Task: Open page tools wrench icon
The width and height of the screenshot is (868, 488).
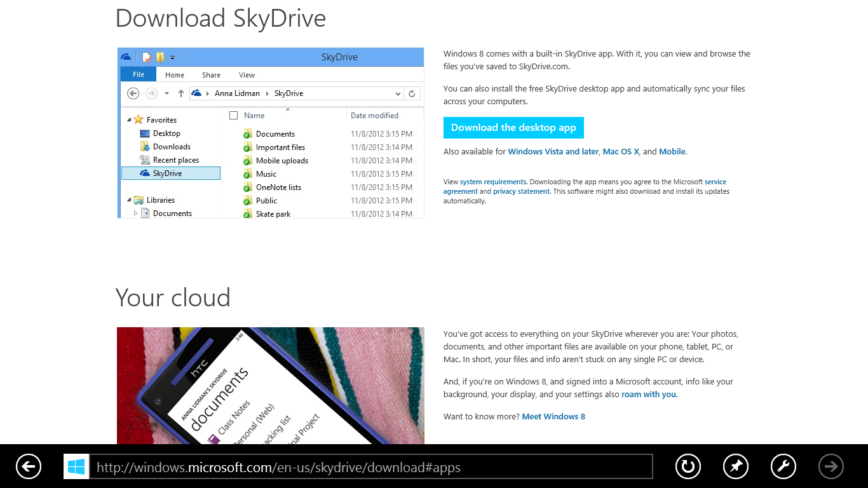Action: click(x=783, y=466)
